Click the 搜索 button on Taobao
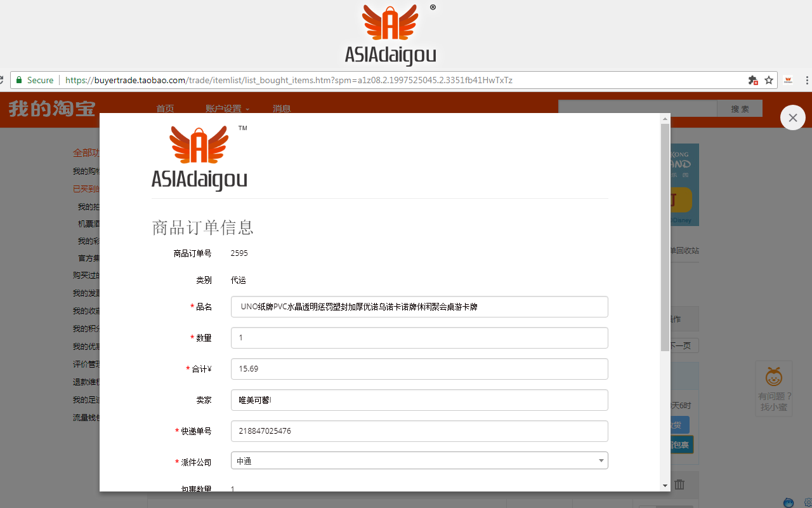Image resolution: width=812 pixels, height=508 pixels. [740, 109]
